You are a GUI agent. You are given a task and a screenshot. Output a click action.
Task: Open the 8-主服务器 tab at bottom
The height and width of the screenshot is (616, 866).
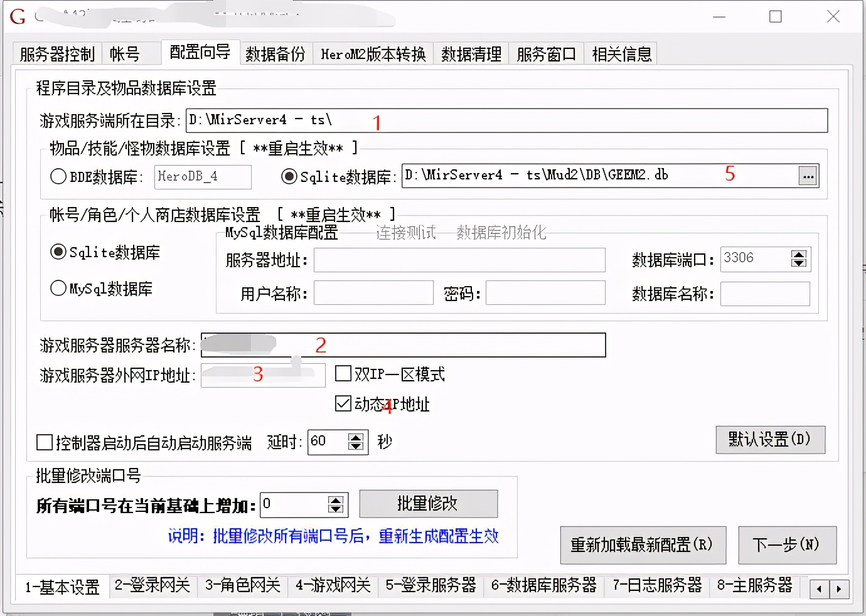(755, 586)
